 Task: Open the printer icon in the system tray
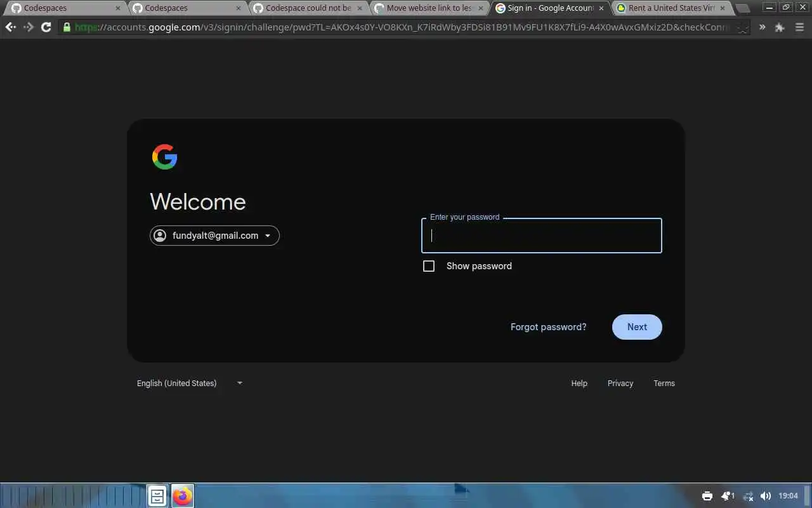point(707,496)
